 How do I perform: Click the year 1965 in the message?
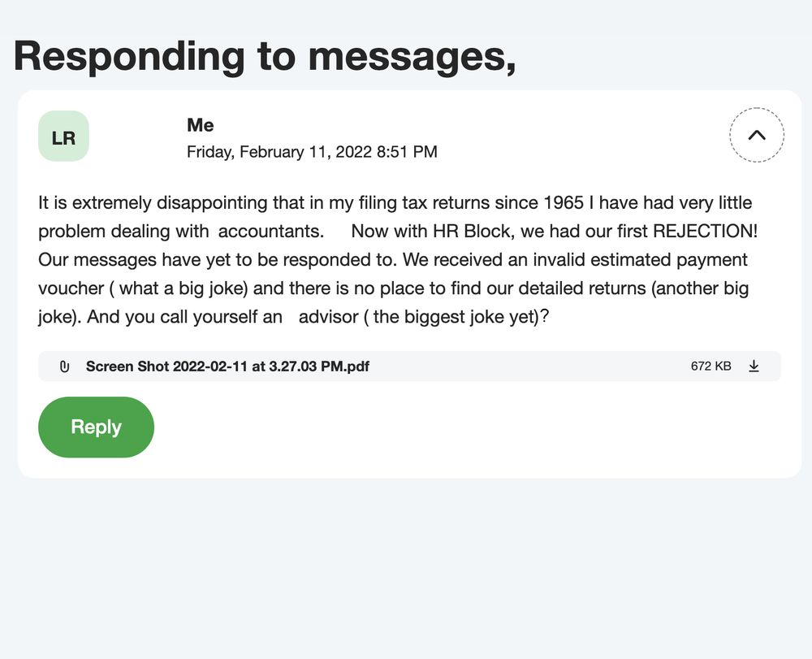tap(564, 202)
